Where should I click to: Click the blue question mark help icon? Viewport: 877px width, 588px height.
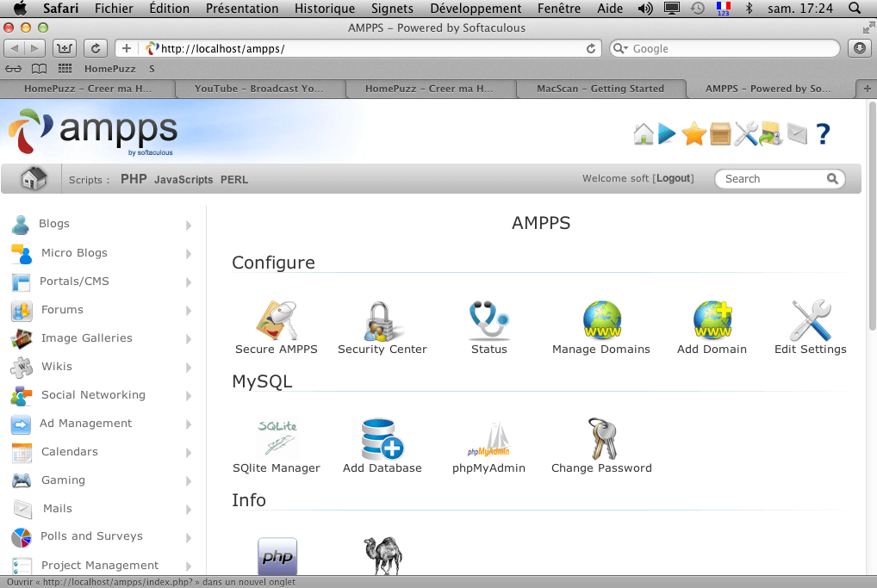tap(823, 134)
